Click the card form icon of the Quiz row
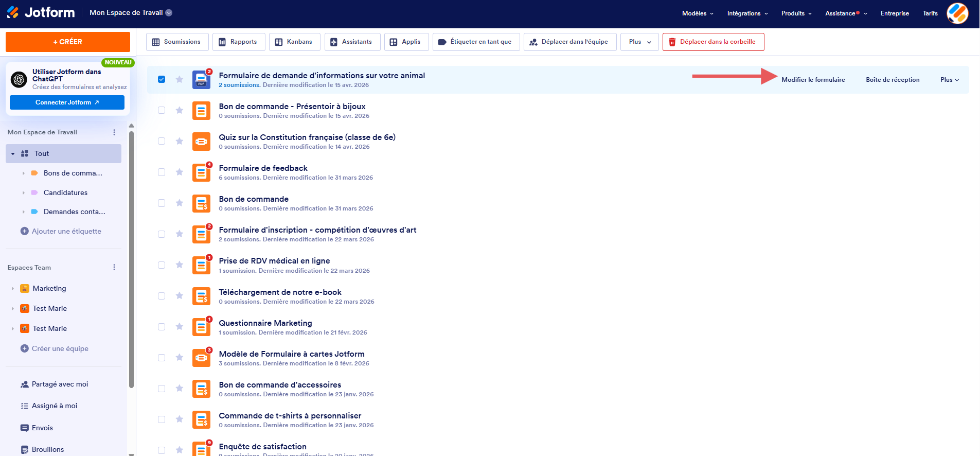Image resolution: width=980 pixels, height=456 pixels. [x=201, y=142]
